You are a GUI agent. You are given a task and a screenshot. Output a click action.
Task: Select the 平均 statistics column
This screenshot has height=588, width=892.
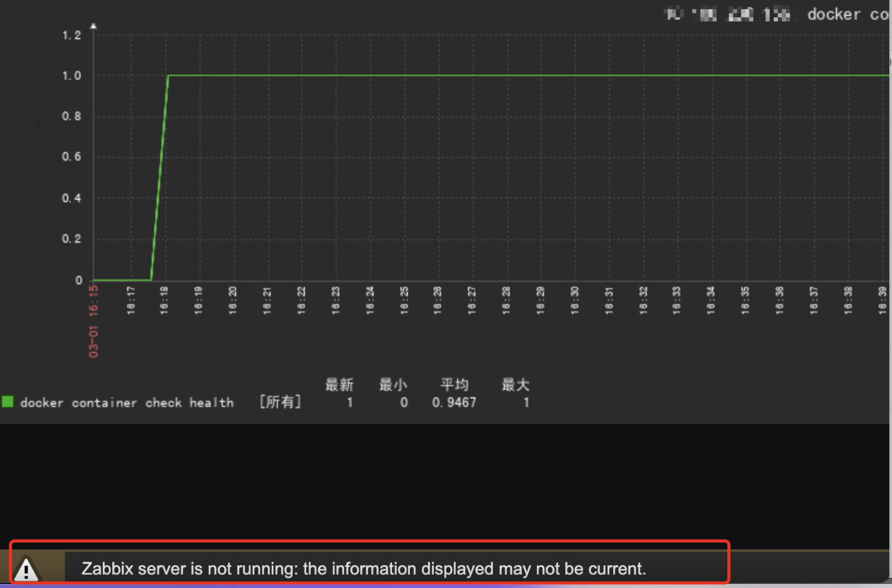pos(454,386)
